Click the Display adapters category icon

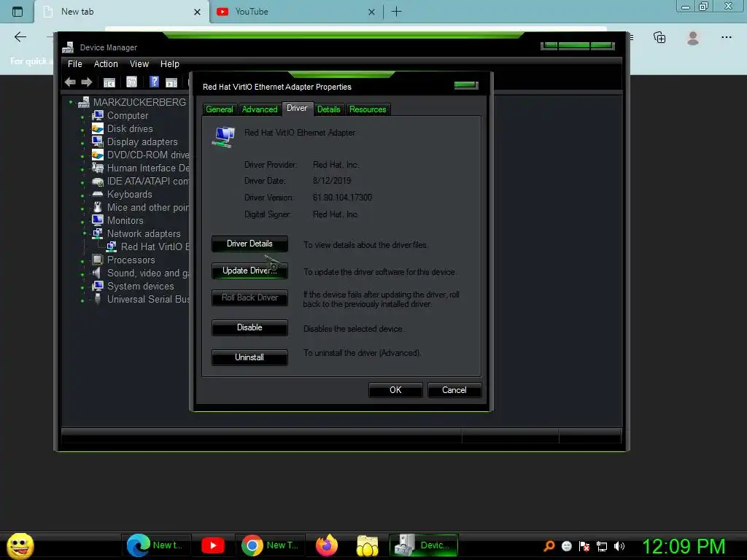[98, 141]
